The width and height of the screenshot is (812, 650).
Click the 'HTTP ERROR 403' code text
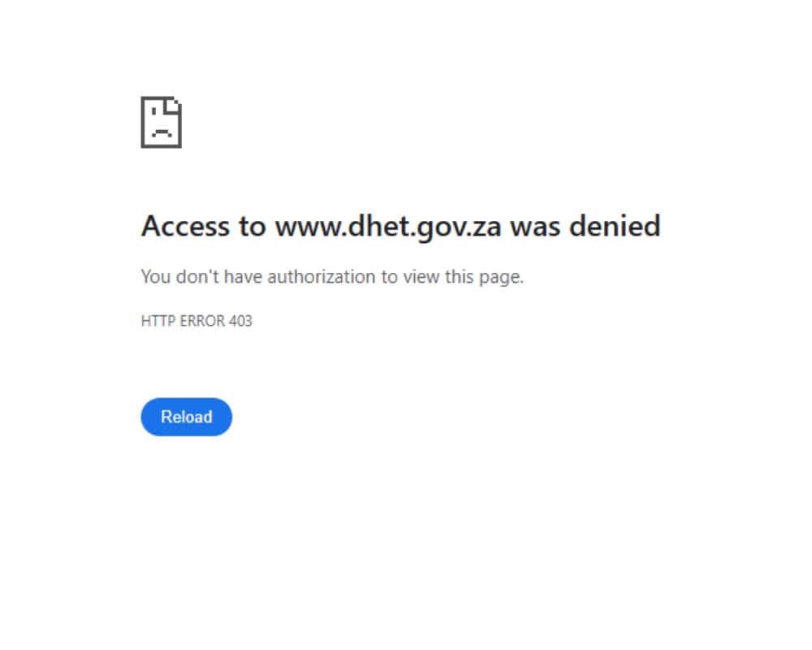(x=197, y=321)
